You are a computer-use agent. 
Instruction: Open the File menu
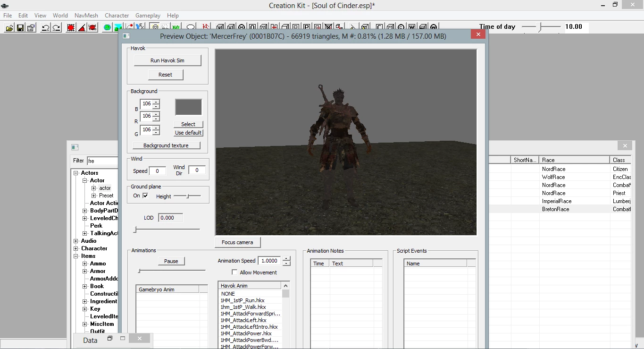8,16
